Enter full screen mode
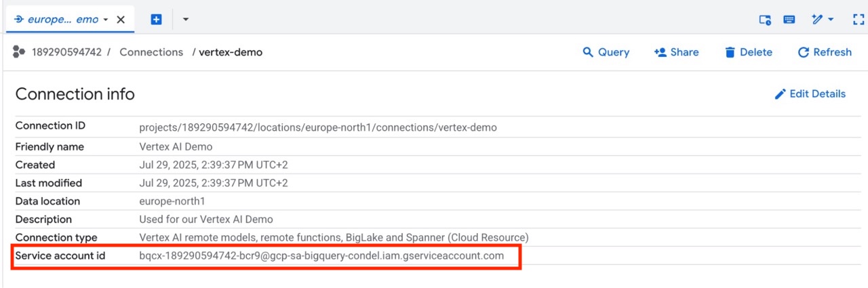 tap(859, 20)
